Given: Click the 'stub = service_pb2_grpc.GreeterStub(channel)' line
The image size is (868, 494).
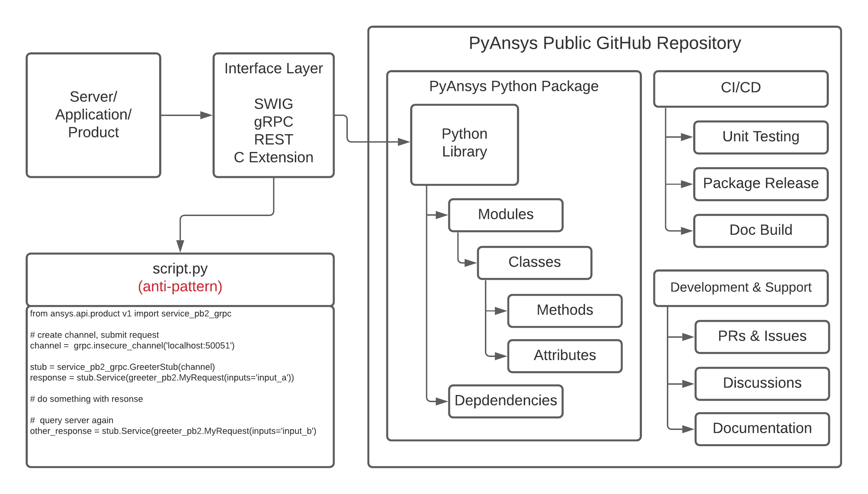Looking at the screenshot, I should 122,367.
